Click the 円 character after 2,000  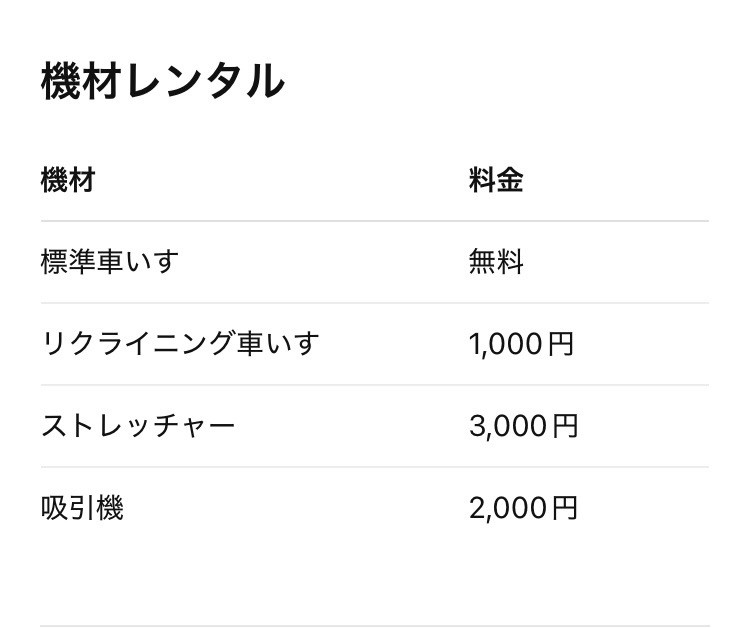pyautogui.click(x=566, y=509)
